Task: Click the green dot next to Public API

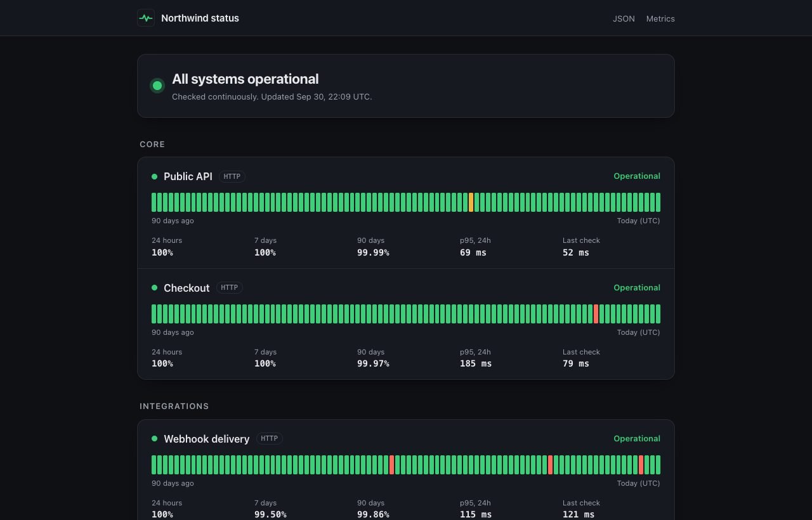Action: (154, 176)
